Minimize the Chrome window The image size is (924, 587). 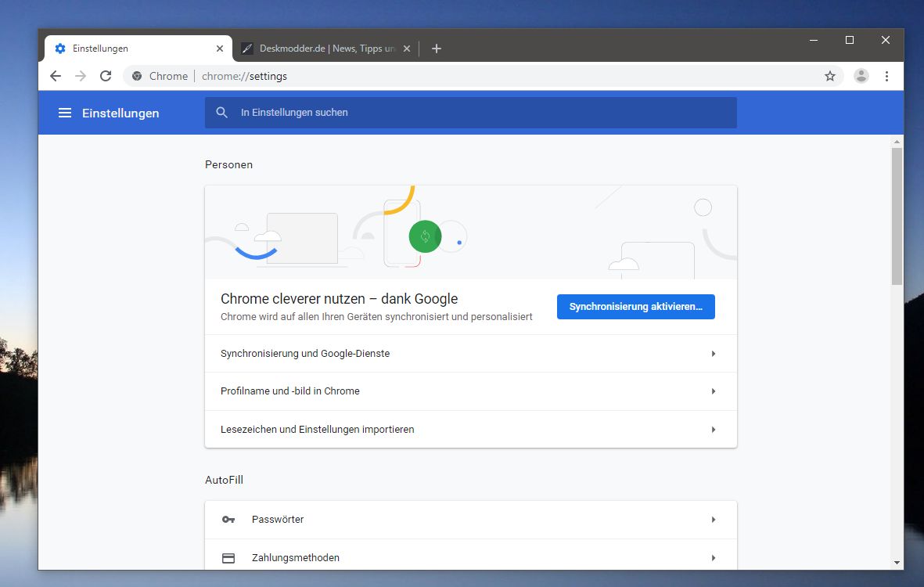pyautogui.click(x=813, y=40)
